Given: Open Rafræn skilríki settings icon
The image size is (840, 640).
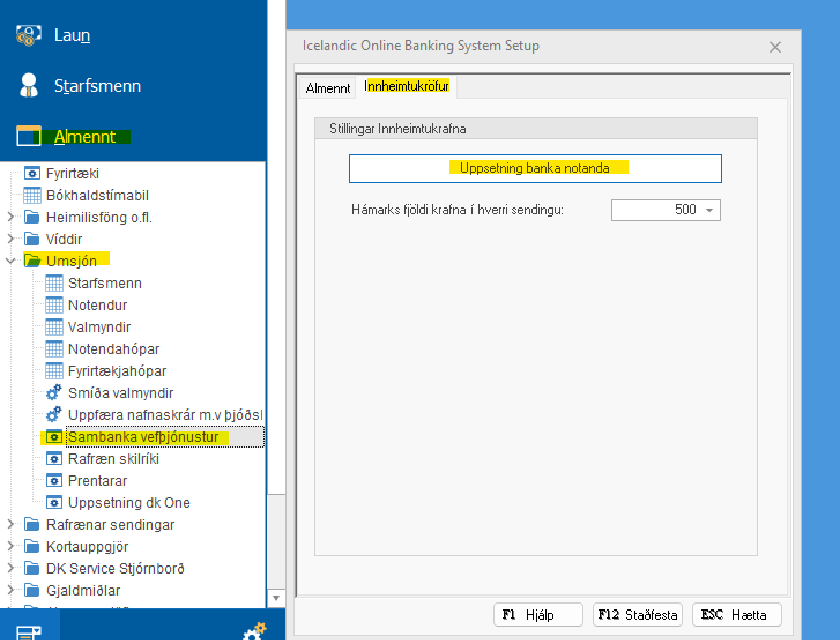Looking at the screenshot, I should click(54, 459).
